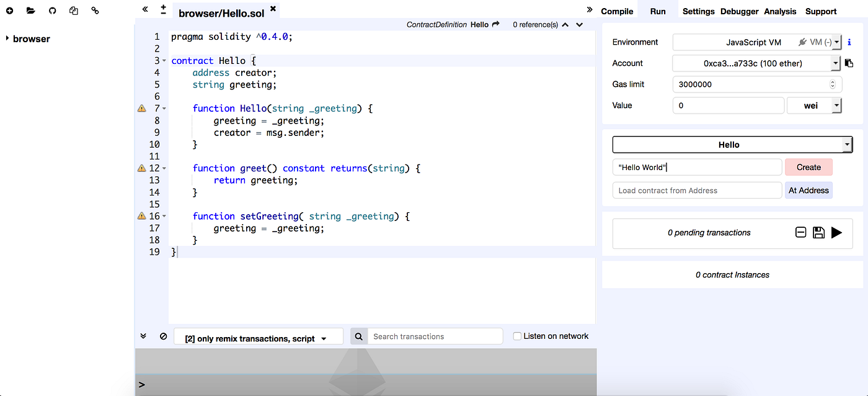Expand the browser folder tree
The height and width of the screenshot is (396, 868).
(6, 38)
